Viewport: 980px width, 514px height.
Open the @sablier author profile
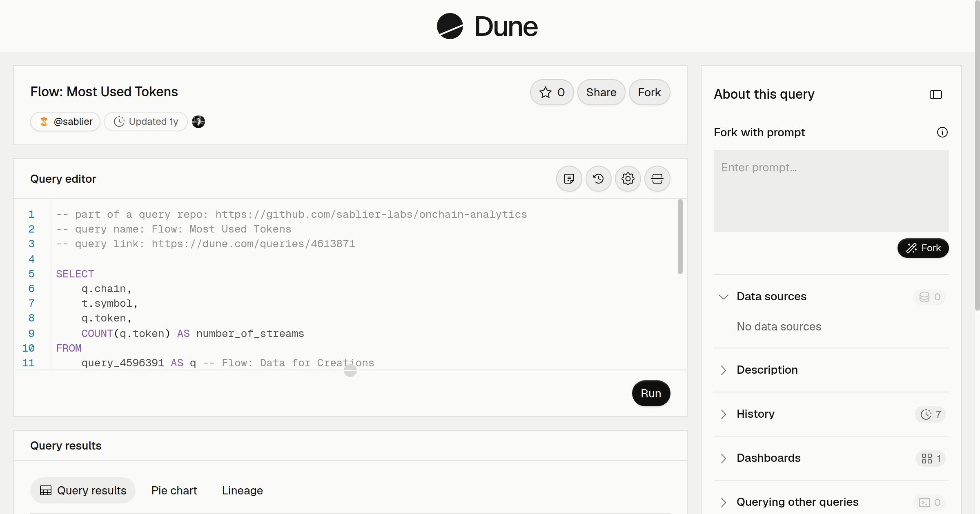coord(65,122)
